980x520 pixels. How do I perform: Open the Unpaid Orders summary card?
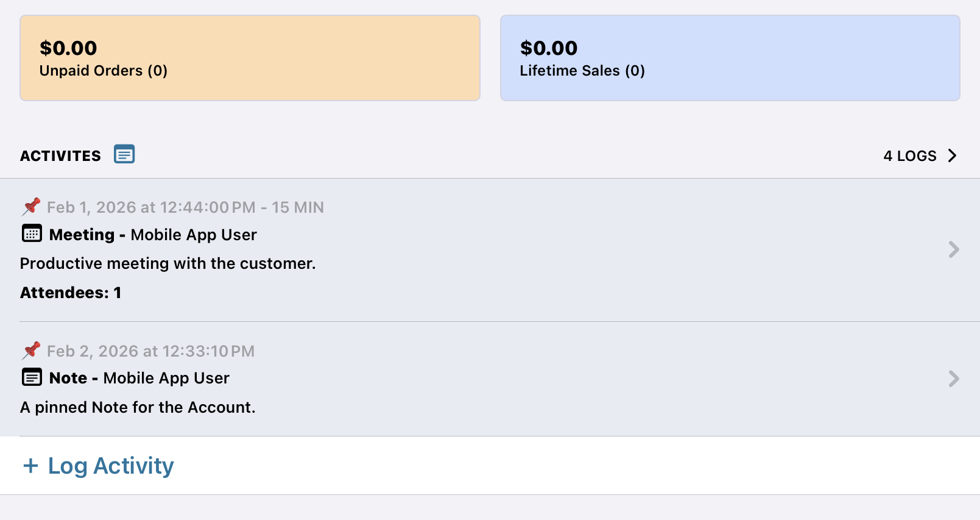(250, 58)
